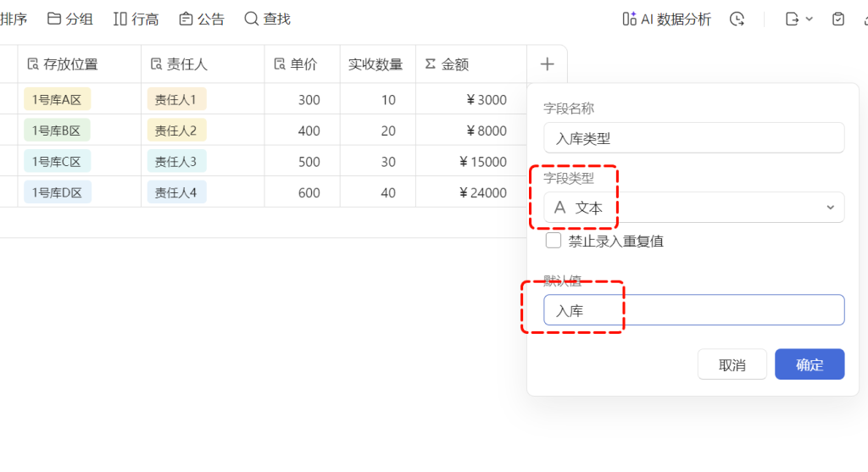
Task: Select the 实收数量 cell with 10
Action: pos(378,100)
